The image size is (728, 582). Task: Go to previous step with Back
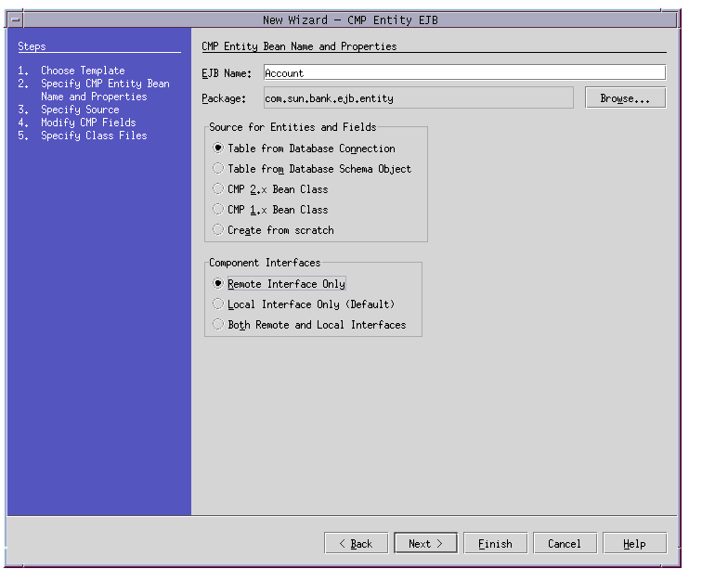point(357,543)
